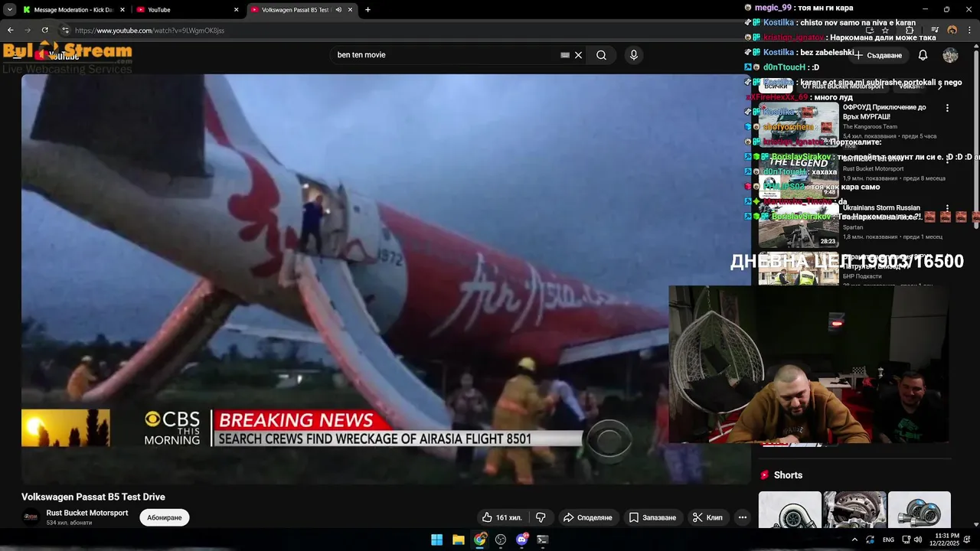Open the Ukrainians Storm Russian video title
Screen dimensions: 980x551
click(x=881, y=212)
